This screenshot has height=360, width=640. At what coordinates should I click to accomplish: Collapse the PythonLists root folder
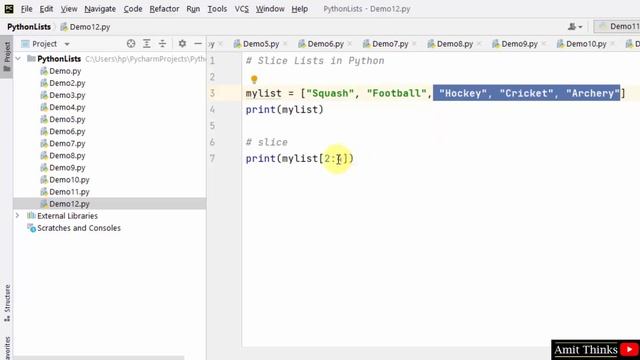point(18,59)
